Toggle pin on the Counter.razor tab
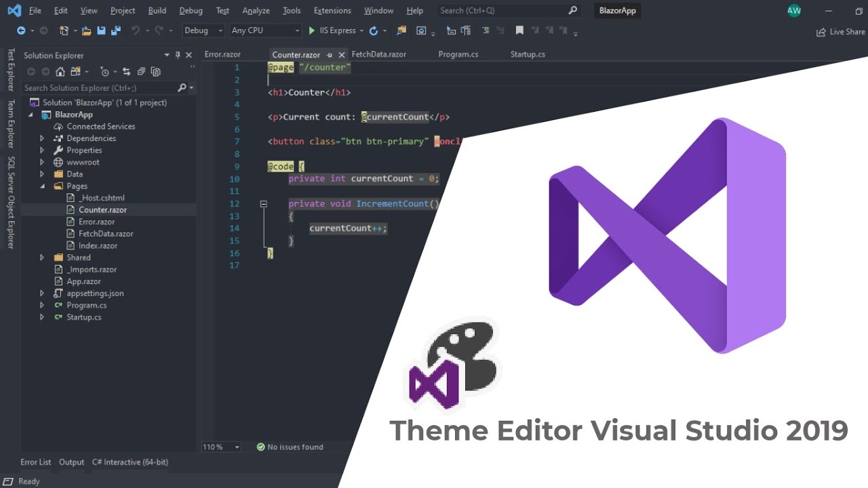The height and width of the screenshot is (488, 868). 329,55
